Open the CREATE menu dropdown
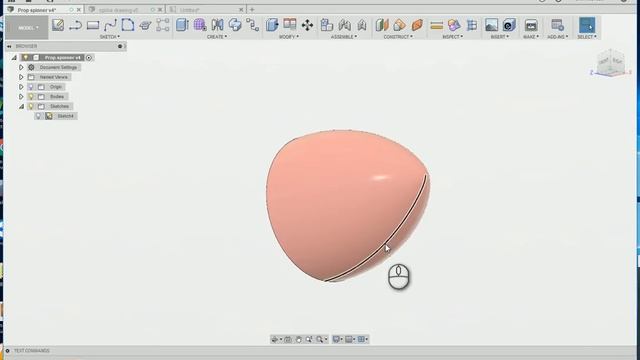Screen dimensions: 640x360 click(x=217, y=37)
